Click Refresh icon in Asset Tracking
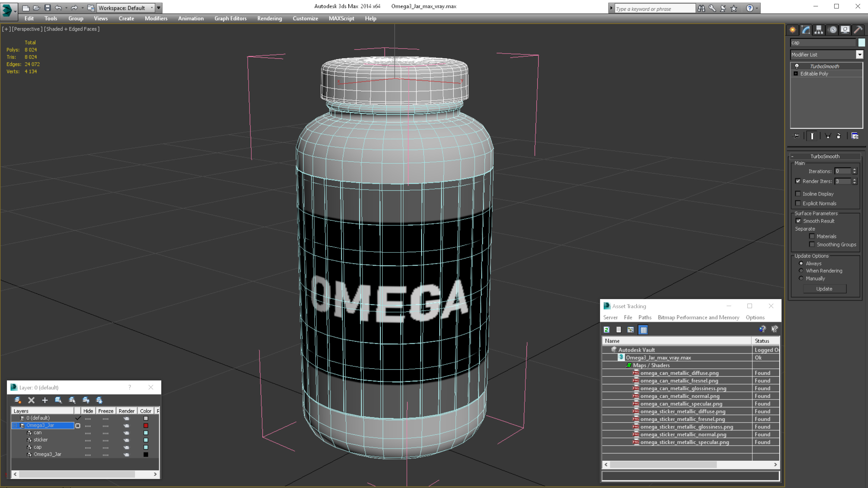Screen dimensions: 868x488 coord(606,330)
